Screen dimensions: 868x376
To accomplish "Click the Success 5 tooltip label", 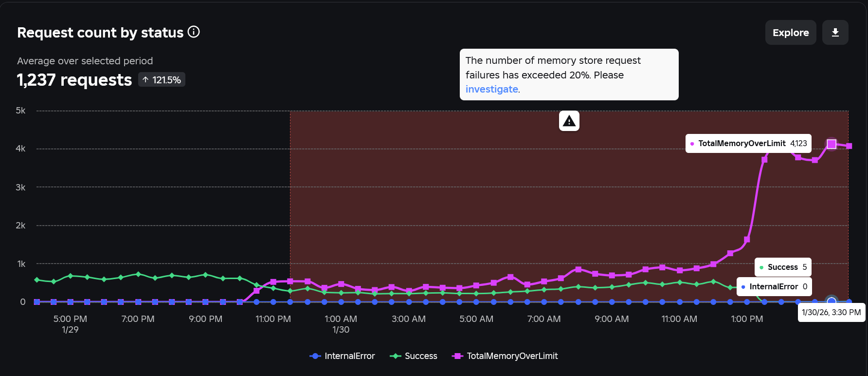I will click(783, 267).
